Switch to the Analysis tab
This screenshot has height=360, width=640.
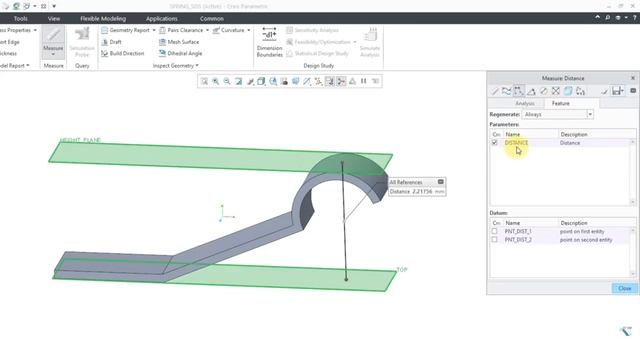pyautogui.click(x=524, y=104)
